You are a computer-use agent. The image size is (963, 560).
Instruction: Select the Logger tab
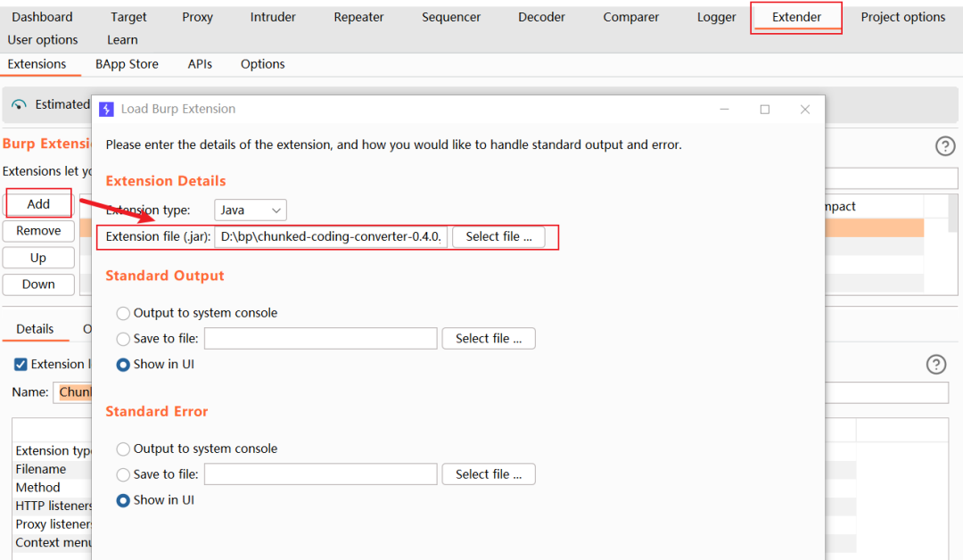716,17
